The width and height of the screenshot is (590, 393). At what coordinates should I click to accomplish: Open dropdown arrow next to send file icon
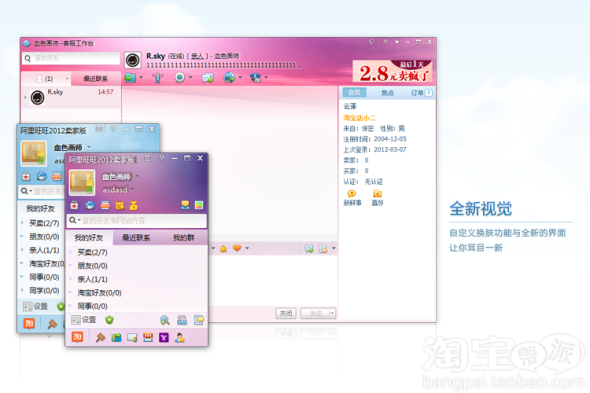tap(141, 78)
